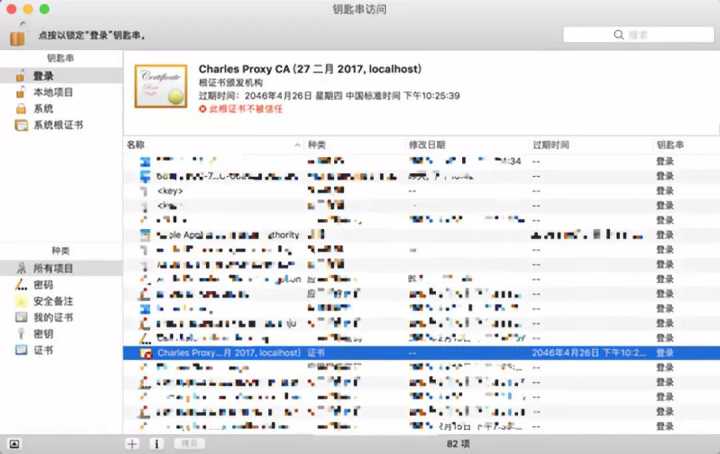Screen dimensions: 720x454
Task: Choose the 所有项目 category
Action: pos(61,268)
